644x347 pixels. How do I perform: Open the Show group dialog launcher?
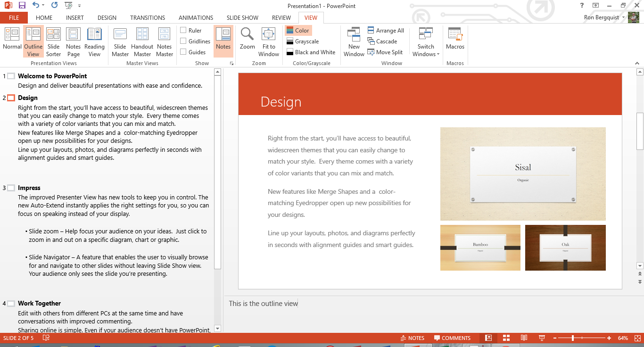click(231, 63)
